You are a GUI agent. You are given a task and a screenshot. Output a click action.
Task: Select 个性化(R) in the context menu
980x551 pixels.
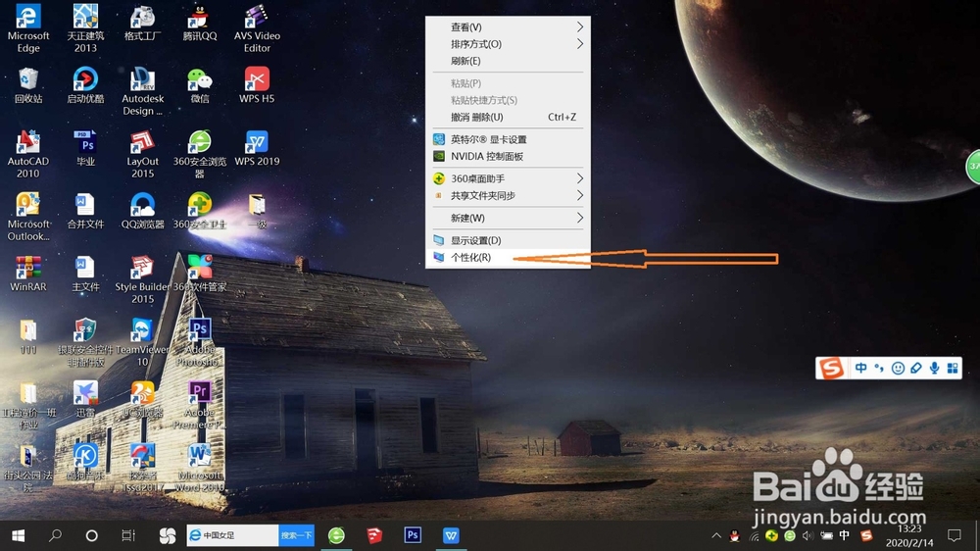tap(508, 257)
